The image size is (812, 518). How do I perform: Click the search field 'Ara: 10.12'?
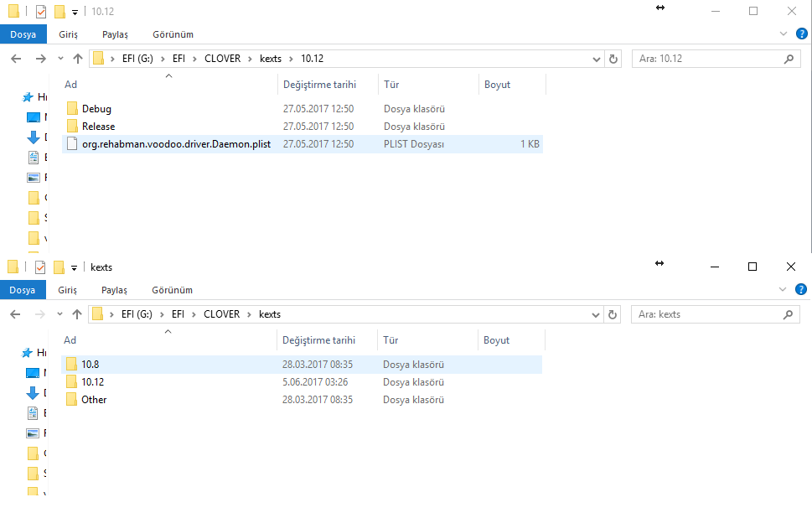[704, 59]
